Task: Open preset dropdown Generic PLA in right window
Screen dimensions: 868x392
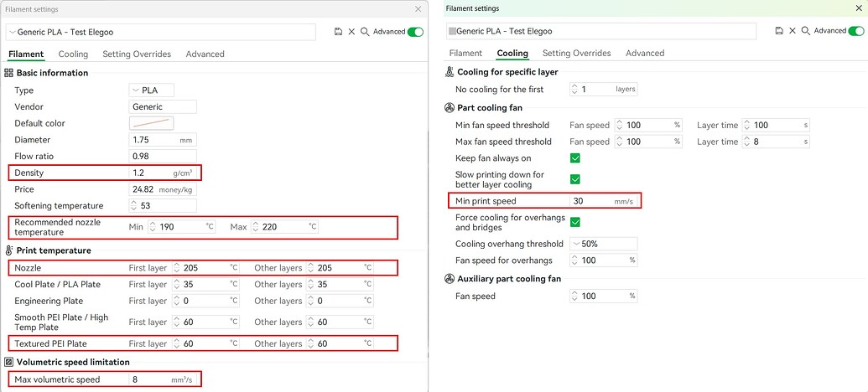Action: (601, 31)
